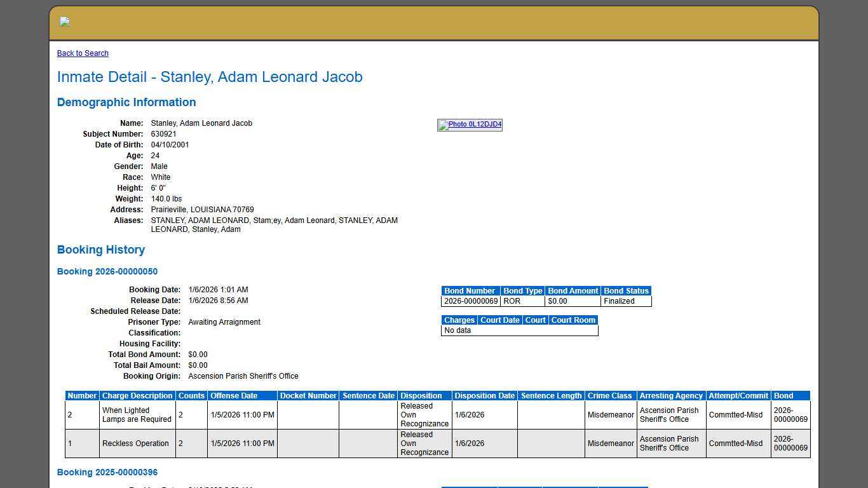The height and width of the screenshot is (488, 868).
Task: Open Booking 2026-00000050 details
Action: (107, 271)
